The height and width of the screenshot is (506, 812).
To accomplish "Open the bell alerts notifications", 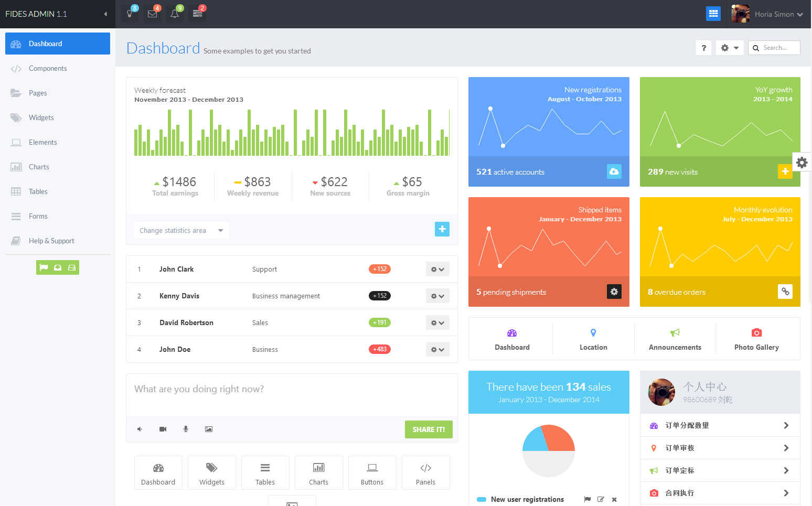I will click(175, 14).
